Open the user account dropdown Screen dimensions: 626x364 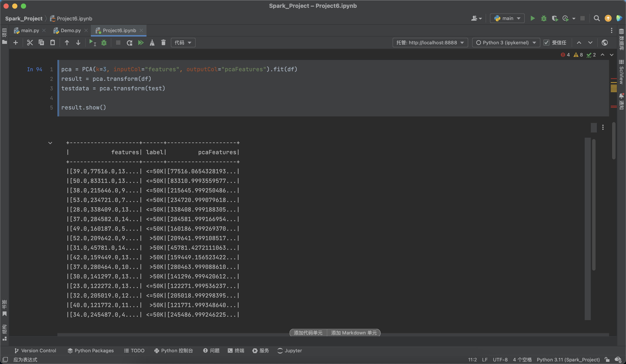point(476,18)
